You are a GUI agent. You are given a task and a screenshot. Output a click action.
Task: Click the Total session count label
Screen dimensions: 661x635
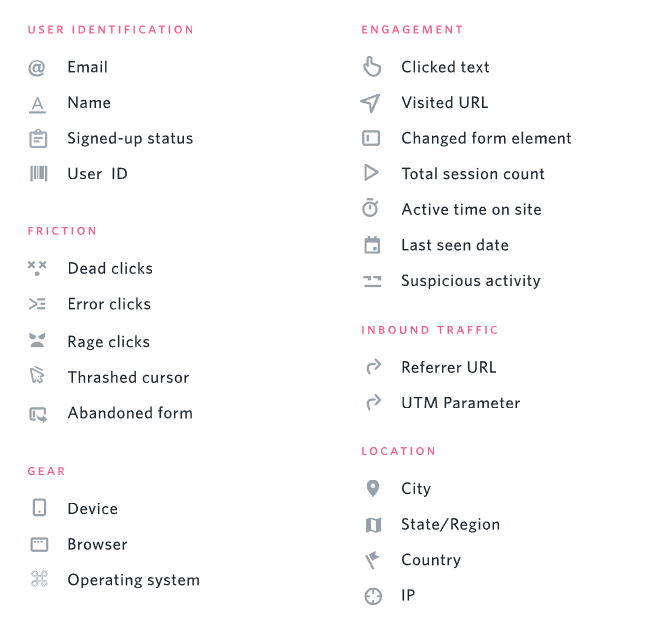click(473, 174)
